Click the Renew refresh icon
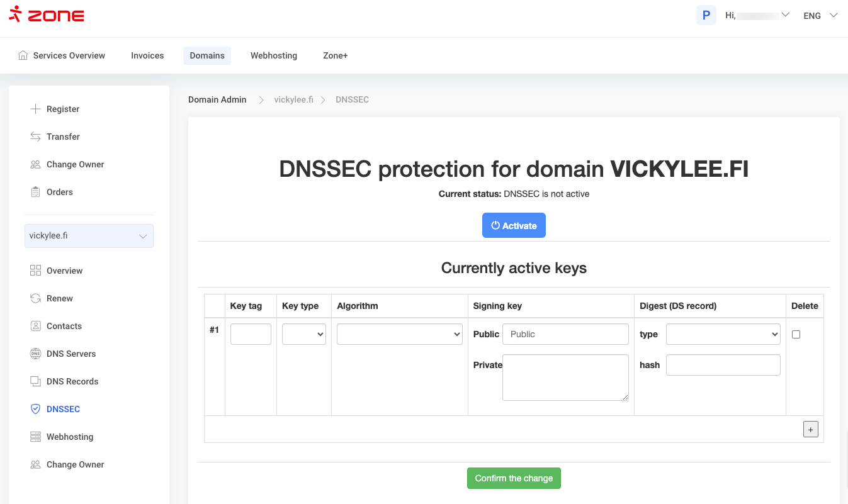 35,298
